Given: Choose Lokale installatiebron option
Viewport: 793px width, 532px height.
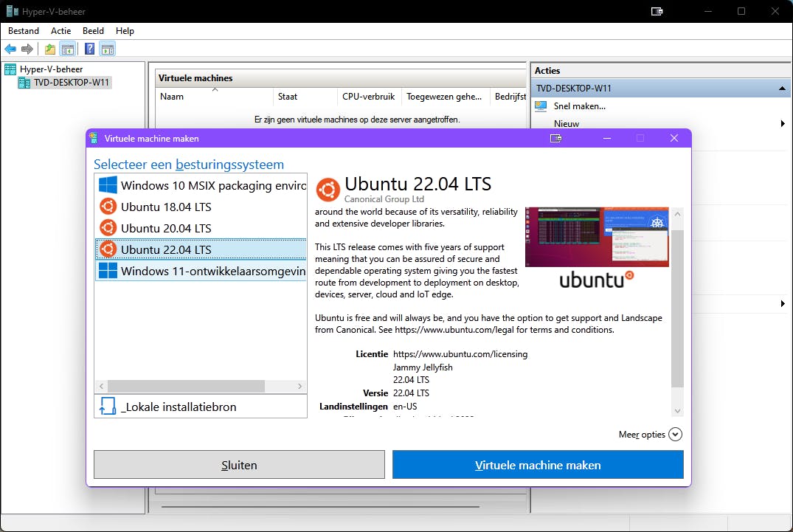Looking at the screenshot, I should point(201,406).
